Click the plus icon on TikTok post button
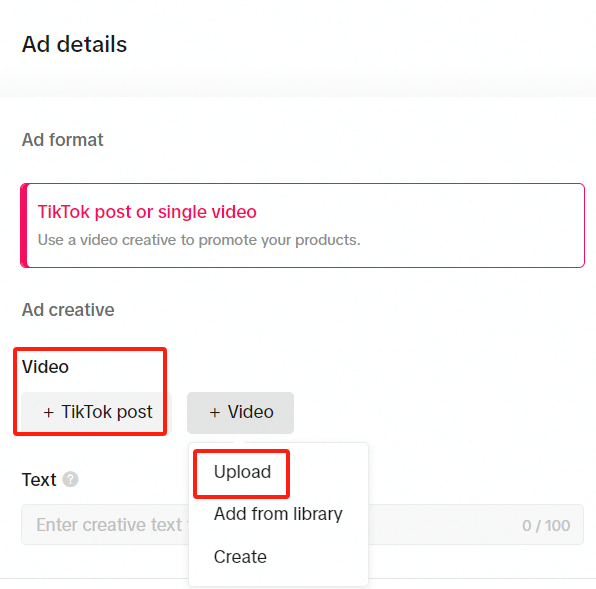Viewport: 596px width, 589px height. tap(48, 412)
